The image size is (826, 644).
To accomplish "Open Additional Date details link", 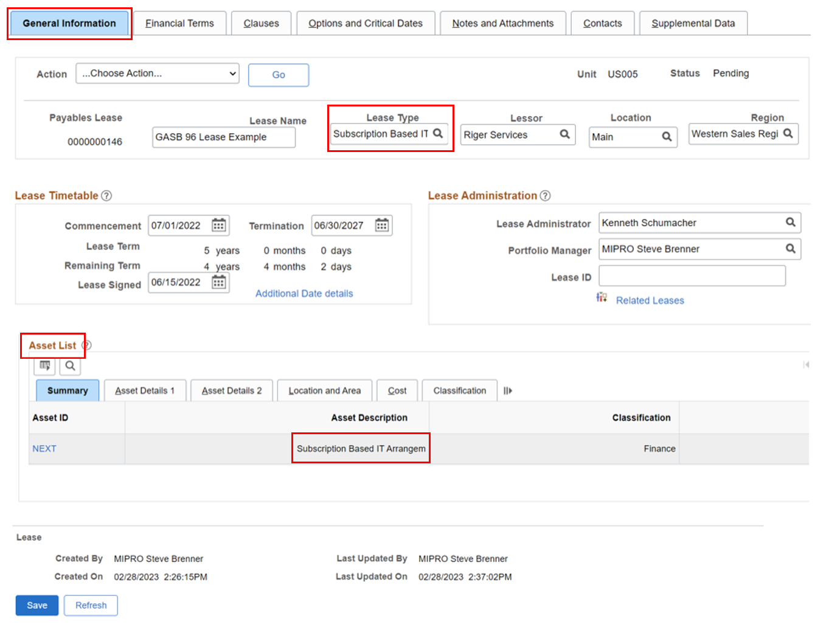I will pyautogui.click(x=304, y=294).
